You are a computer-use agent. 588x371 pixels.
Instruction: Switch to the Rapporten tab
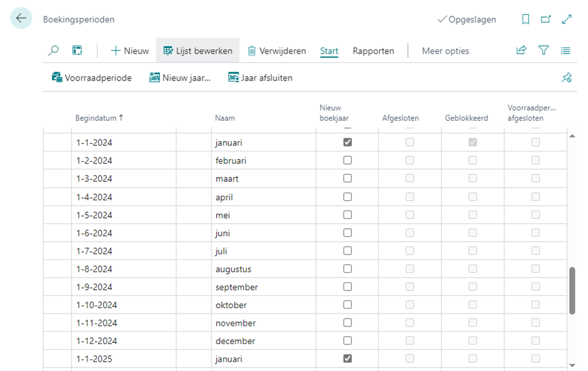point(373,51)
